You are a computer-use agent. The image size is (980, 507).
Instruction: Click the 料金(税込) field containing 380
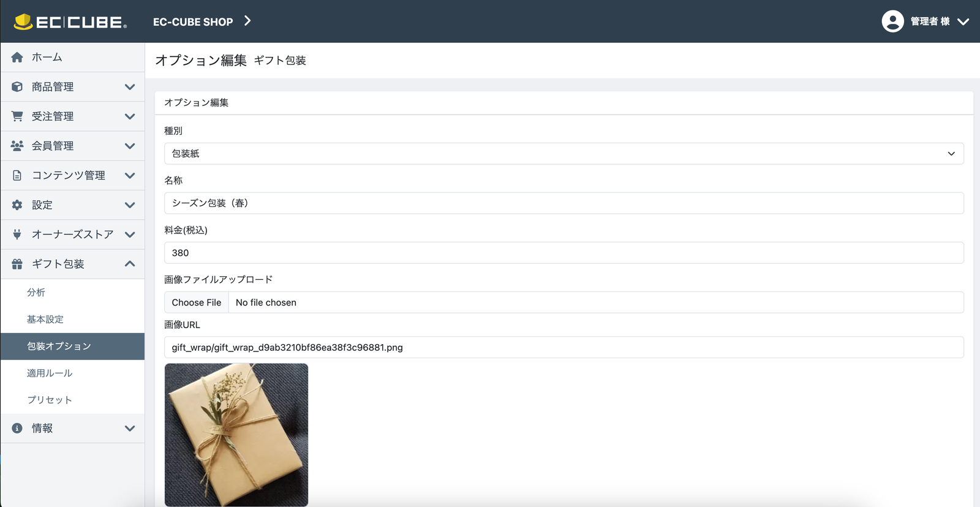(x=563, y=253)
